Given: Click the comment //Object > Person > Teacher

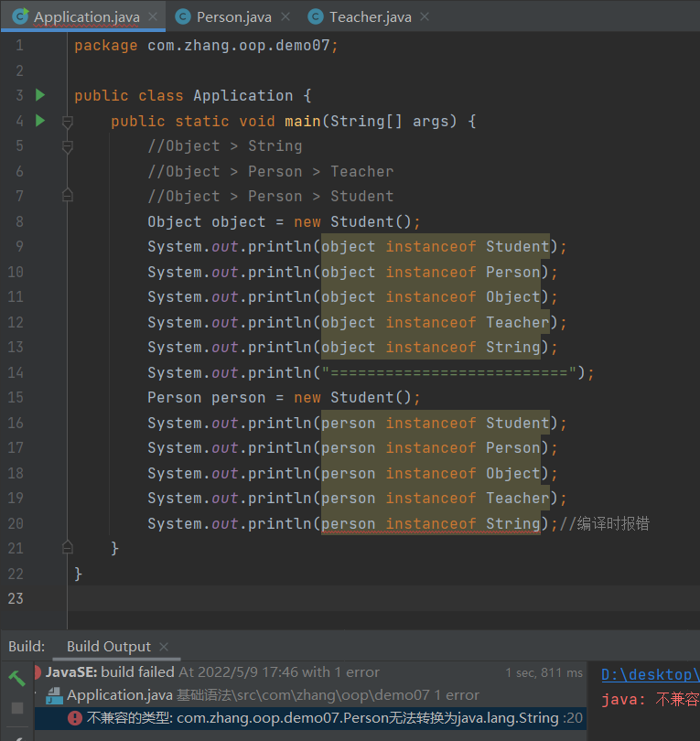Looking at the screenshot, I should (x=270, y=171).
